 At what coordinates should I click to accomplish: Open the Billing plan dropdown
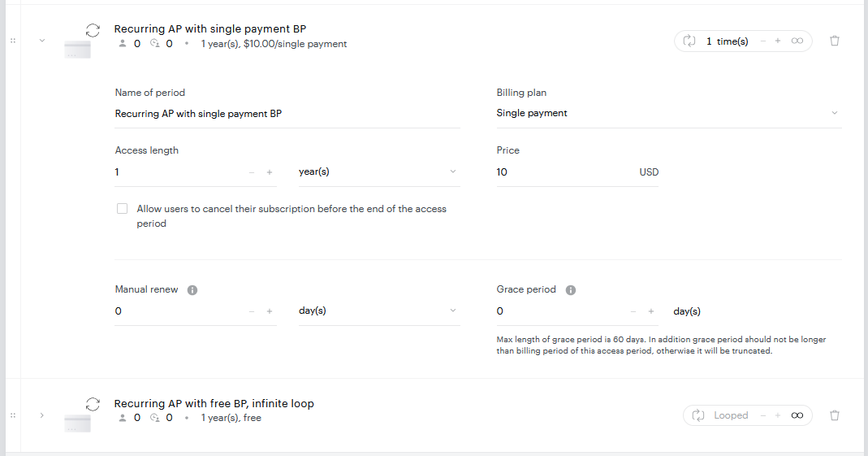[x=669, y=113]
